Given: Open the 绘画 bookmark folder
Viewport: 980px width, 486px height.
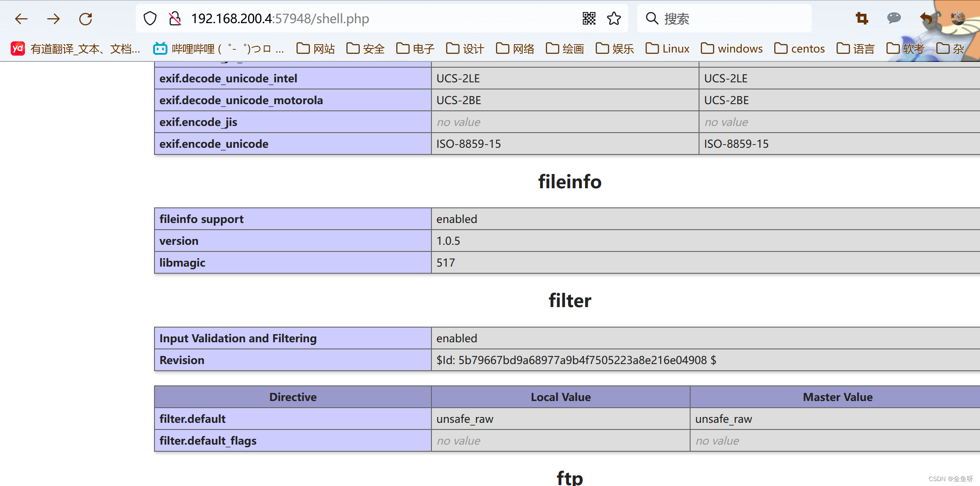Looking at the screenshot, I should coord(565,49).
